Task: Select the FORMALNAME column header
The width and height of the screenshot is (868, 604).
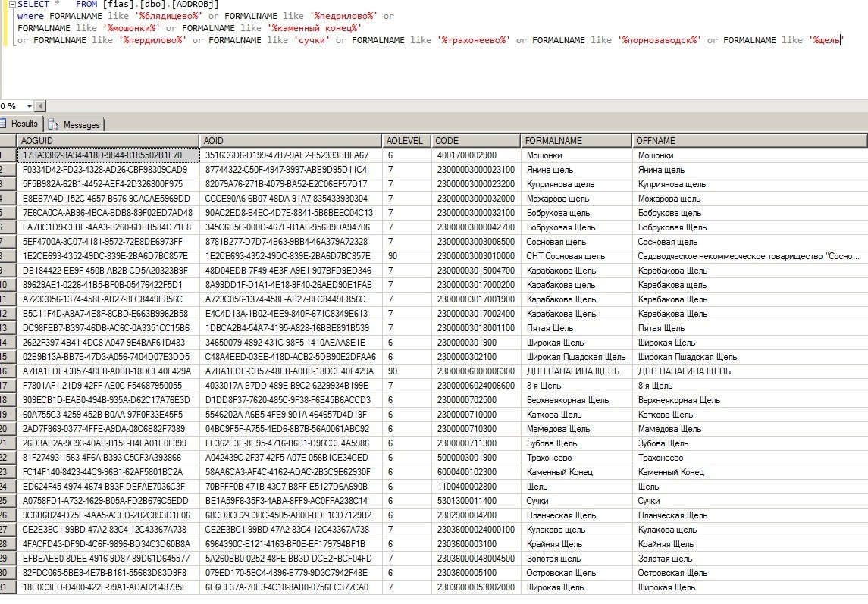Action: [x=575, y=141]
